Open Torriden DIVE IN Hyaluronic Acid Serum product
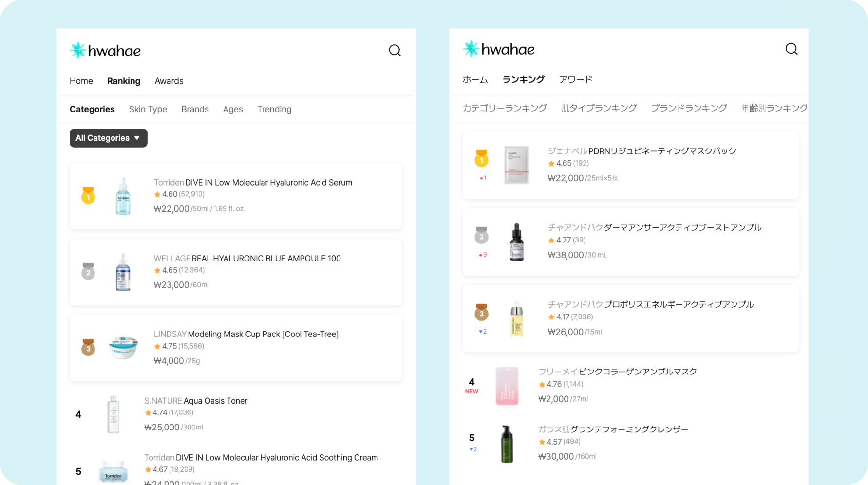 tap(236, 196)
